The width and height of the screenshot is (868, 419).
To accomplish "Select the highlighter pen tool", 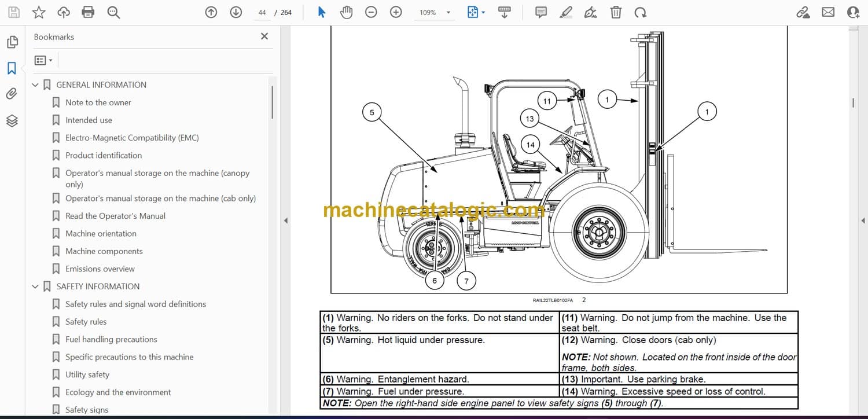I will click(x=566, y=12).
